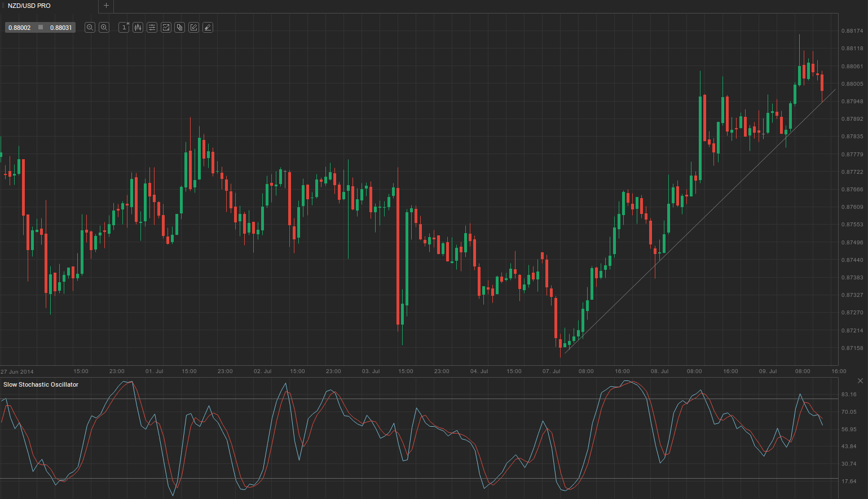Click the sell price 0.88002

point(20,28)
